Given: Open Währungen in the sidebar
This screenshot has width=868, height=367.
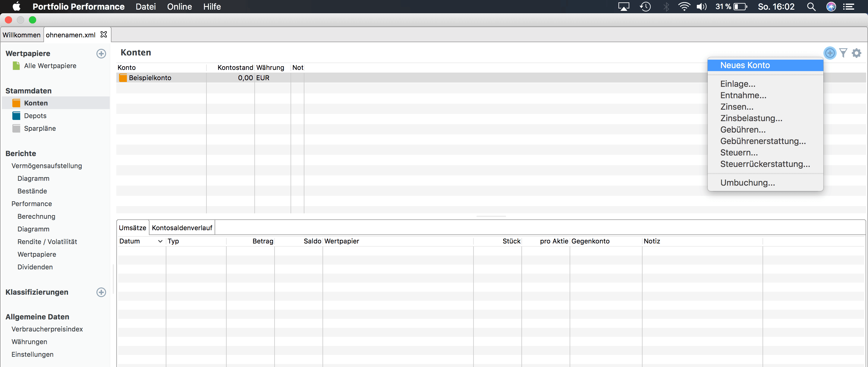Looking at the screenshot, I should 29,341.
